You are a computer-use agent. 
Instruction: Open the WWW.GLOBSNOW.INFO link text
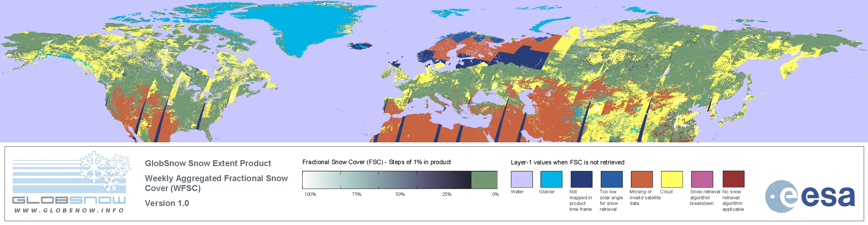pos(69,211)
